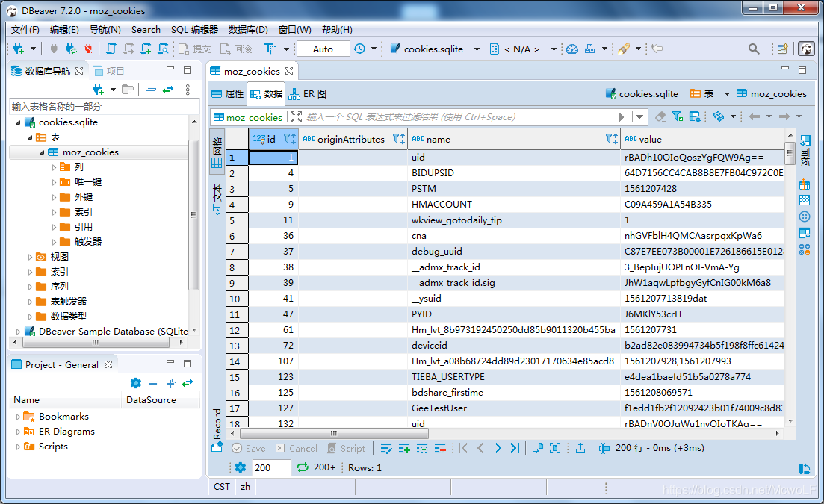Switch to the 网格 grid presentation
The width and height of the screenshot is (824, 504).
coord(217,152)
